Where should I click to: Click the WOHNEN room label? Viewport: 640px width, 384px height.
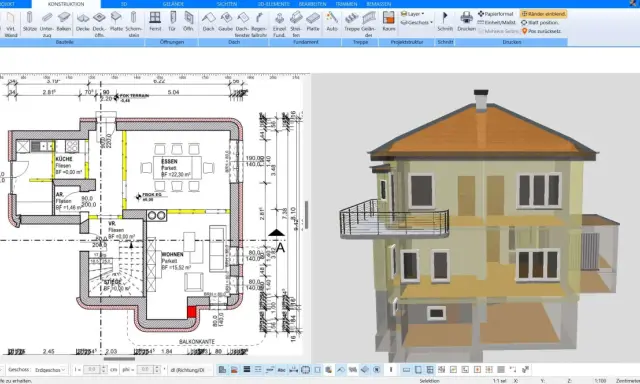172,254
